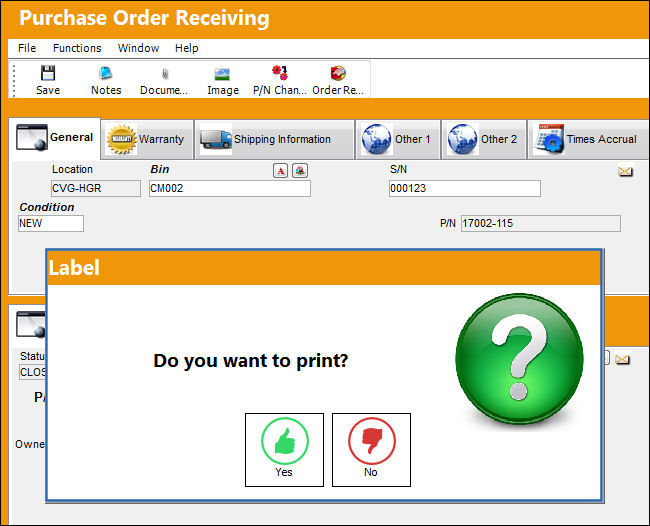Image resolution: width=650 pixels, height=526 pixels.
Task: Click the S/N field containing 000123
Action: 465,188
